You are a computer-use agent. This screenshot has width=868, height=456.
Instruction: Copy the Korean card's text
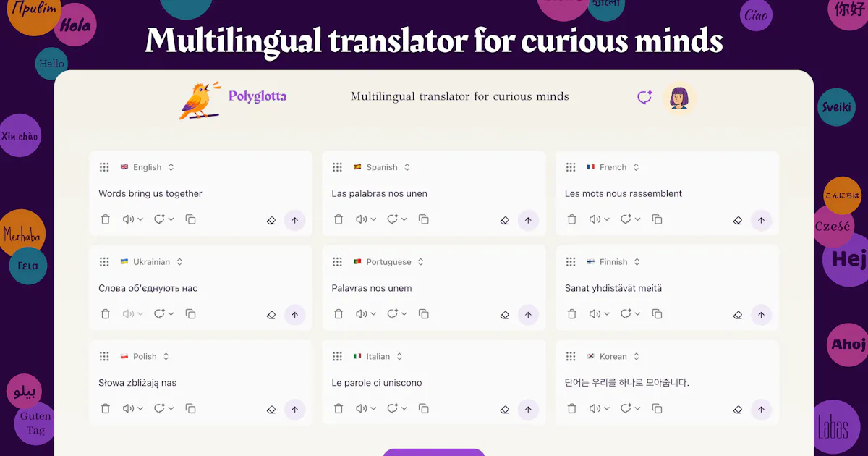(x=657, y=409)
